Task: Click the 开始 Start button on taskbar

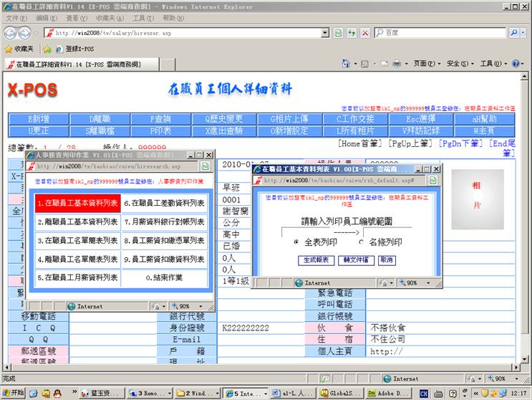Action: pyautogui.click(x=13, y=393)
